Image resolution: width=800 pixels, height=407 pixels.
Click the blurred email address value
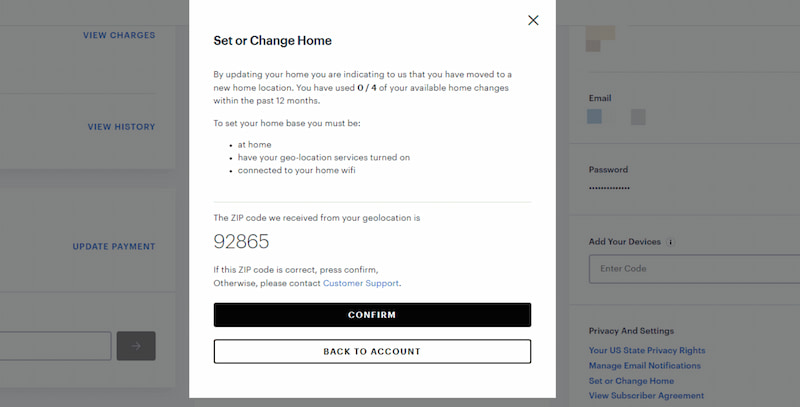pos(616,117)
